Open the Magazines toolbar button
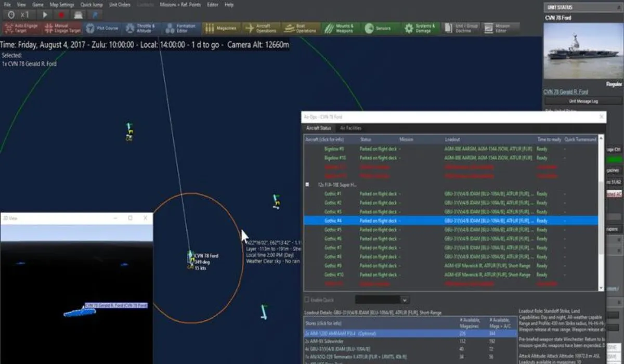 [x=220, y=29]
